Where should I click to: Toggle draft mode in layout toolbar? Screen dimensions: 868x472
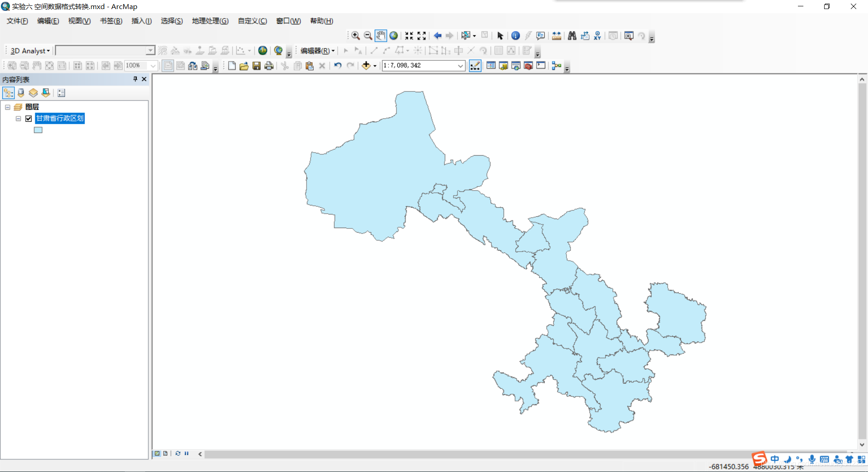point(168,66)
